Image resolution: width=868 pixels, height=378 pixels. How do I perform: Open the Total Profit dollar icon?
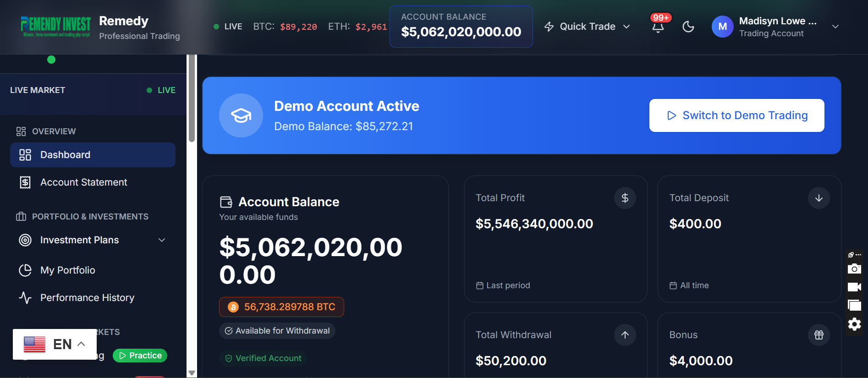coord(625,198)
